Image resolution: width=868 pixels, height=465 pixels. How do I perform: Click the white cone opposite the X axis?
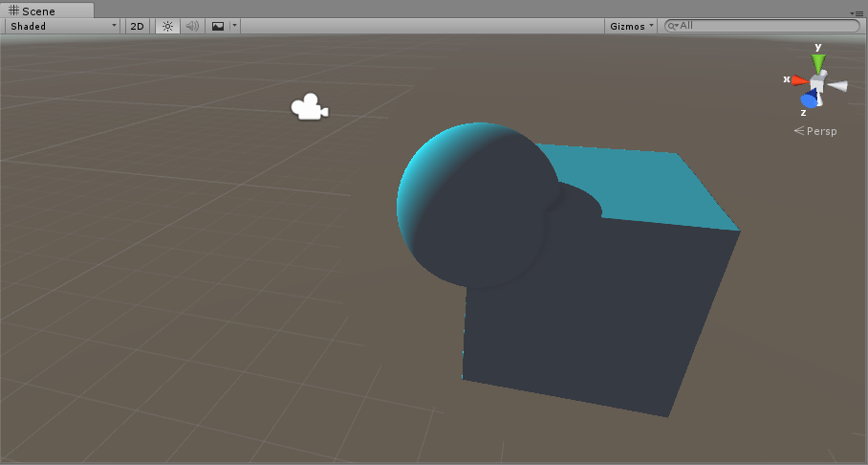coord(837,85)
